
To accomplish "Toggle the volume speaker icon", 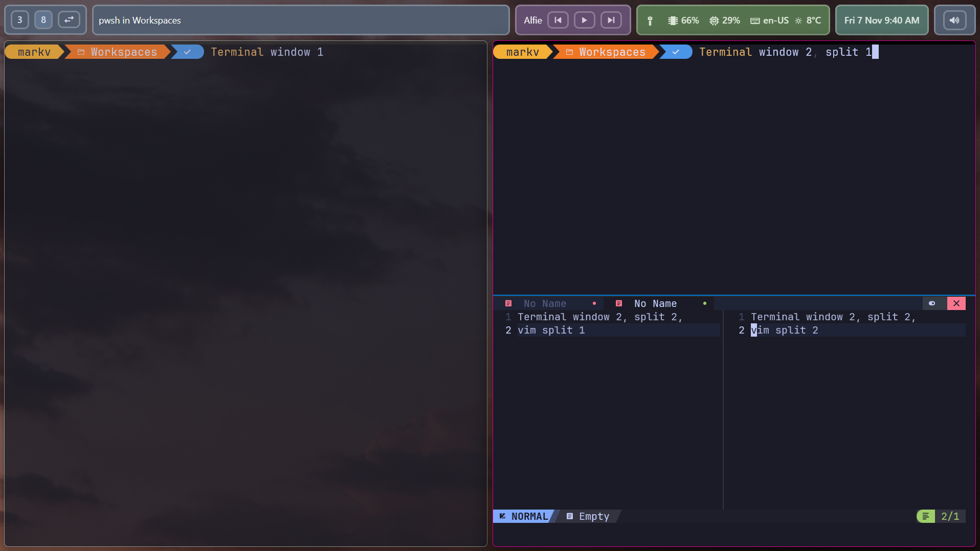I will [x=954, y=20].
